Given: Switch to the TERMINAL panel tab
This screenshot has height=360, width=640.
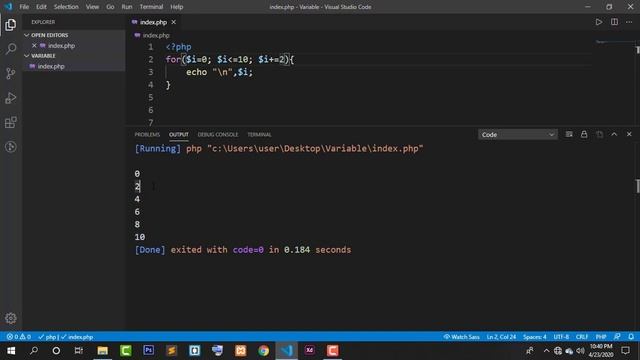Looking at the screenshot, I should coord(259,134).
